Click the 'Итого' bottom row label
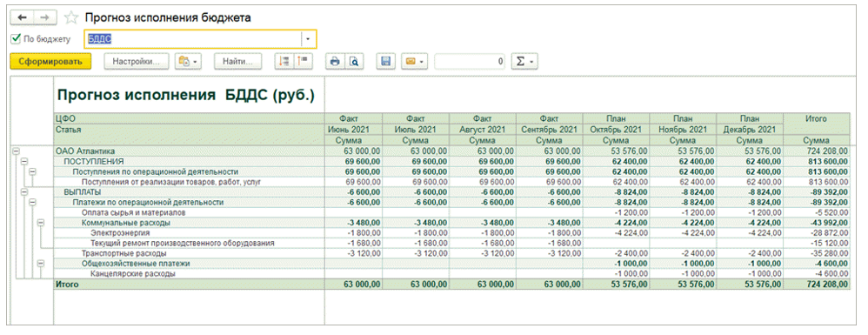The image size is (868, 335). pos(66,285)
